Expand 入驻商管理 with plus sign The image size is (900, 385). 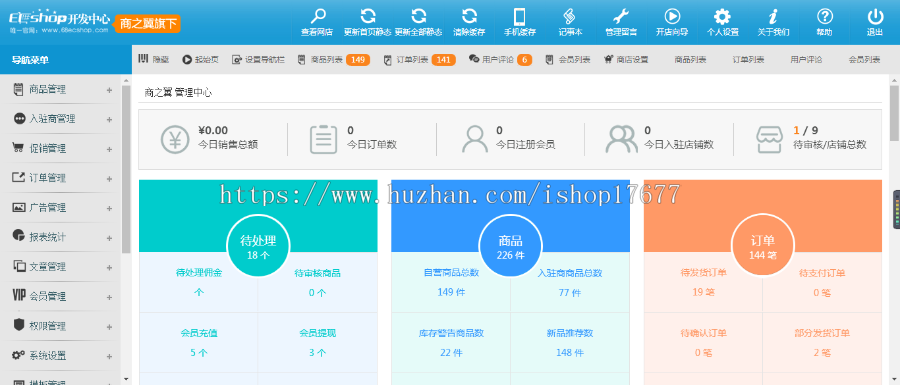(109, 119)
